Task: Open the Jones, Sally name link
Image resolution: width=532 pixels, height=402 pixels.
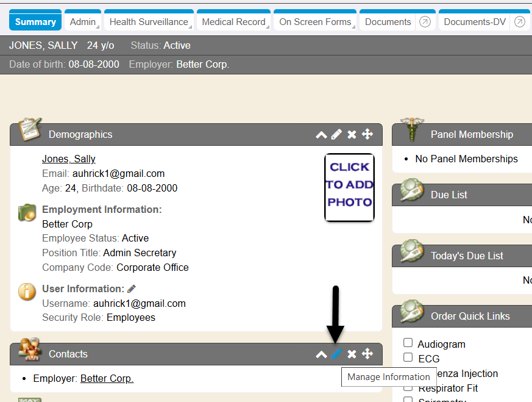Action: coord(68,159)
